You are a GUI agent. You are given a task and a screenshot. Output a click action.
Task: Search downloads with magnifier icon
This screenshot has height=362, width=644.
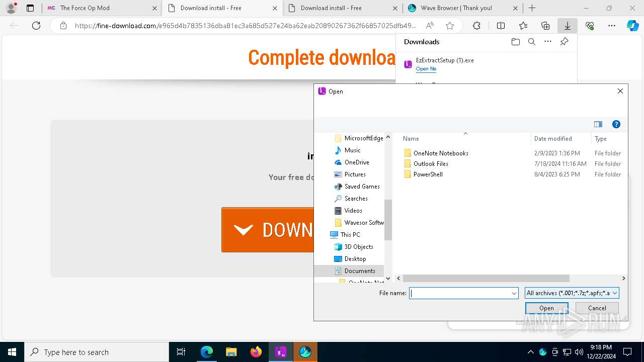click(x=531, y=42)
